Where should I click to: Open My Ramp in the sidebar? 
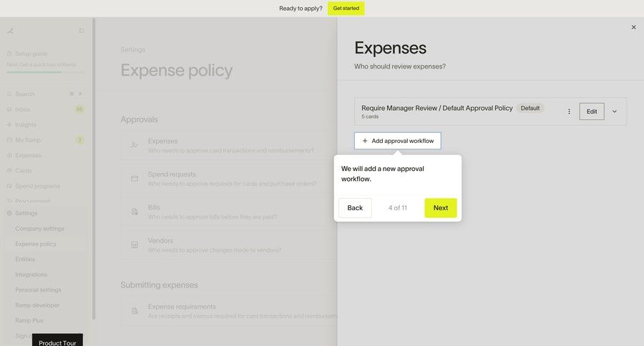tap(45, 140)
